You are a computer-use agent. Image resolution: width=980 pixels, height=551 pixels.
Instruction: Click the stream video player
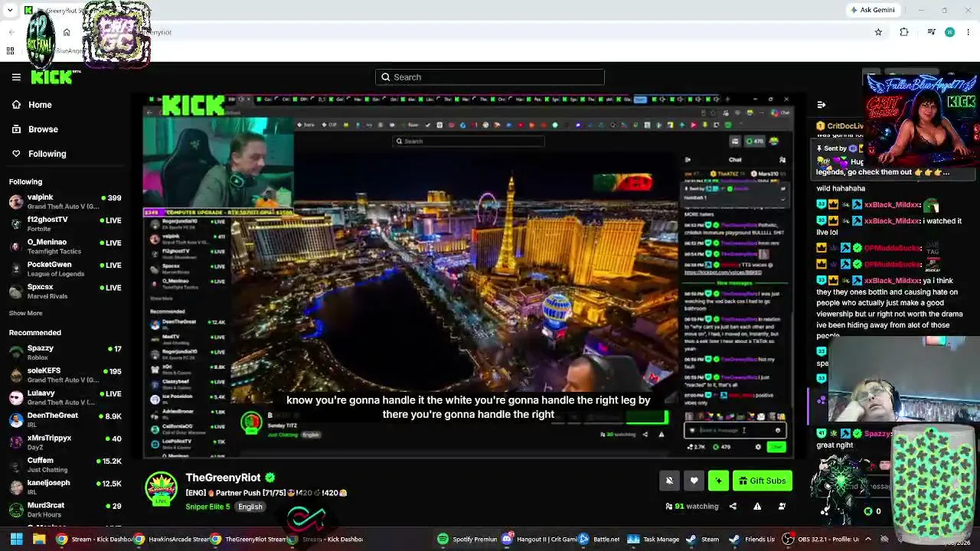[x=468, y=276]
